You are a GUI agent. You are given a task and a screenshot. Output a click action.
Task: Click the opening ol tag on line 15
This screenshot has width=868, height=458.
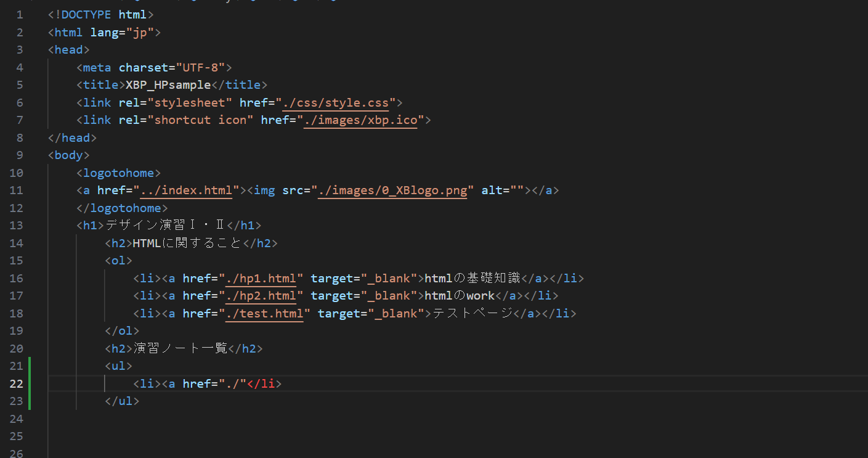pos(118,261)
